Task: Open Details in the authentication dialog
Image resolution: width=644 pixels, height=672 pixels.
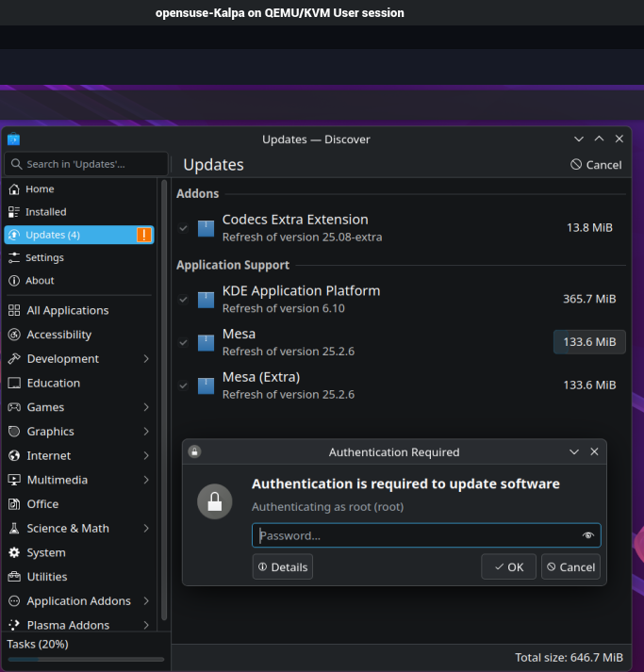Action: coord(283,567)
